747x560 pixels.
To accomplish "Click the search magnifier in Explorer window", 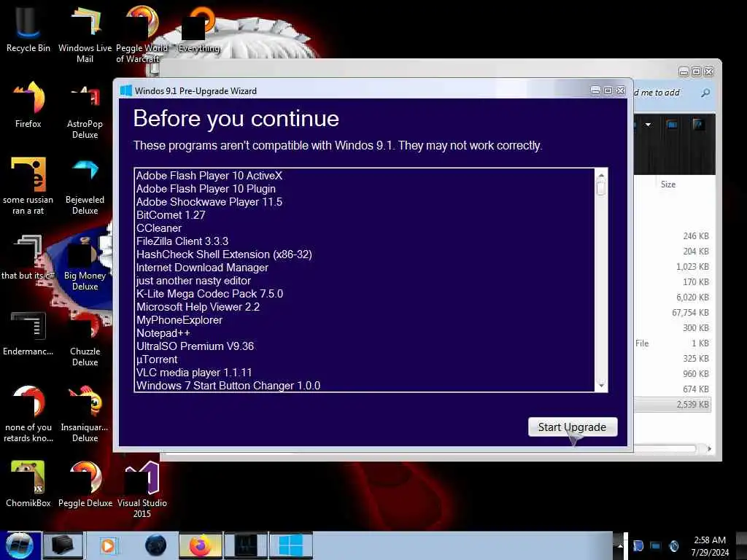I will point(705,93).
